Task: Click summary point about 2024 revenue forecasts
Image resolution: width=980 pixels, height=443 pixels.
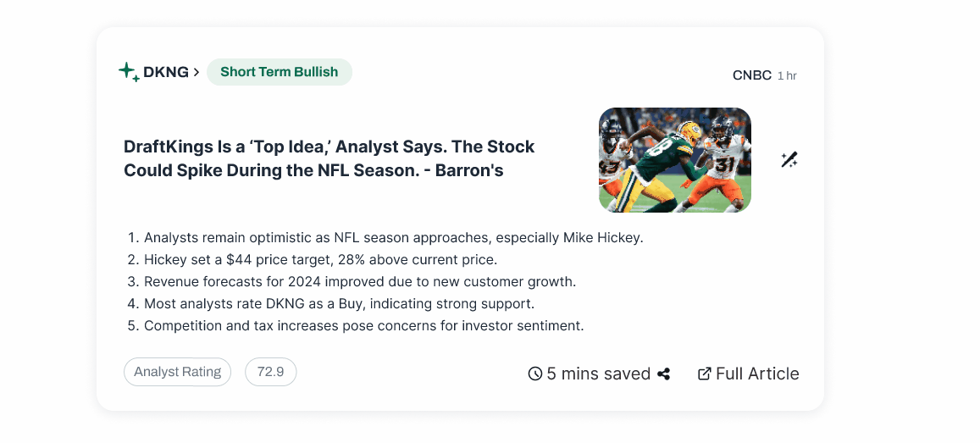Action: click(x=352, y=282)
